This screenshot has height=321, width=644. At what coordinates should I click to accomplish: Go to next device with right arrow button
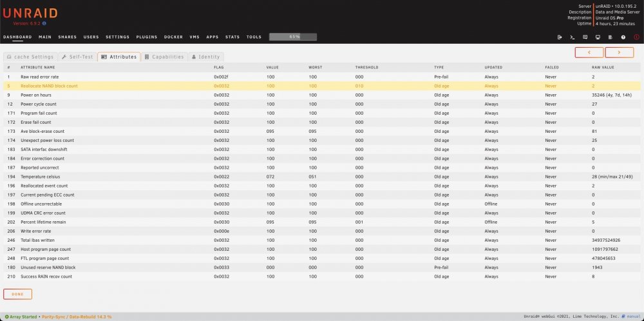619,52
